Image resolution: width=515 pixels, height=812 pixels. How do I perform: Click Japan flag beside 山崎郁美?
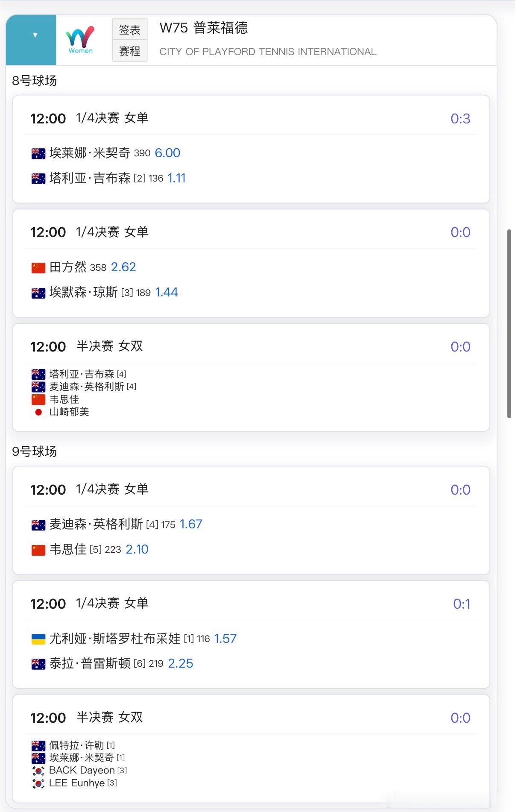38,412
